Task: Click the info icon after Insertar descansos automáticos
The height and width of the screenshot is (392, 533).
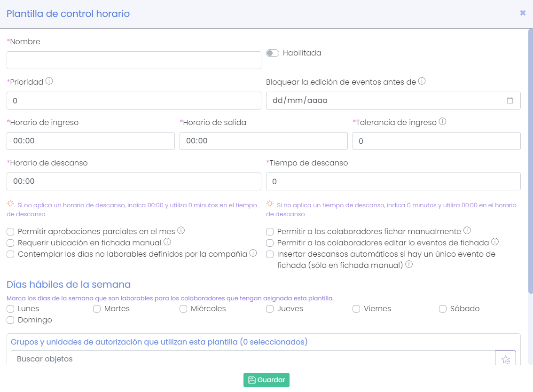Action: [x=409, y=264]
